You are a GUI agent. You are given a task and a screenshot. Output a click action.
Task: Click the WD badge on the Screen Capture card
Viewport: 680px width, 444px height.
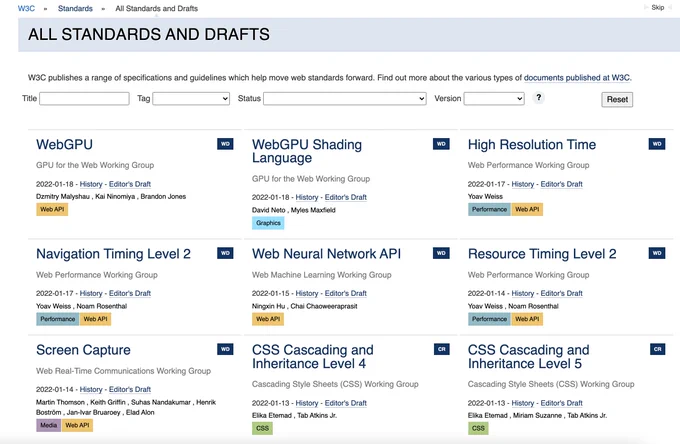(x=225, y=349)
